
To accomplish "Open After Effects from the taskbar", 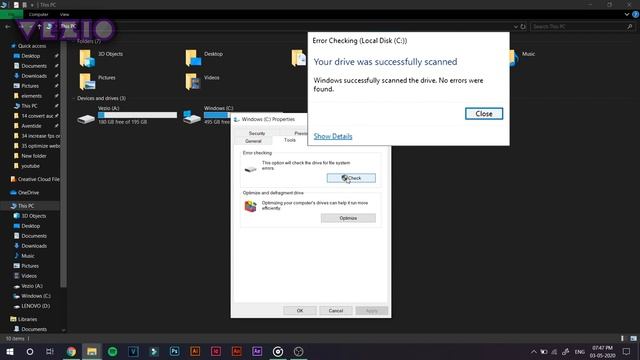I will click(x=257, y=351).
